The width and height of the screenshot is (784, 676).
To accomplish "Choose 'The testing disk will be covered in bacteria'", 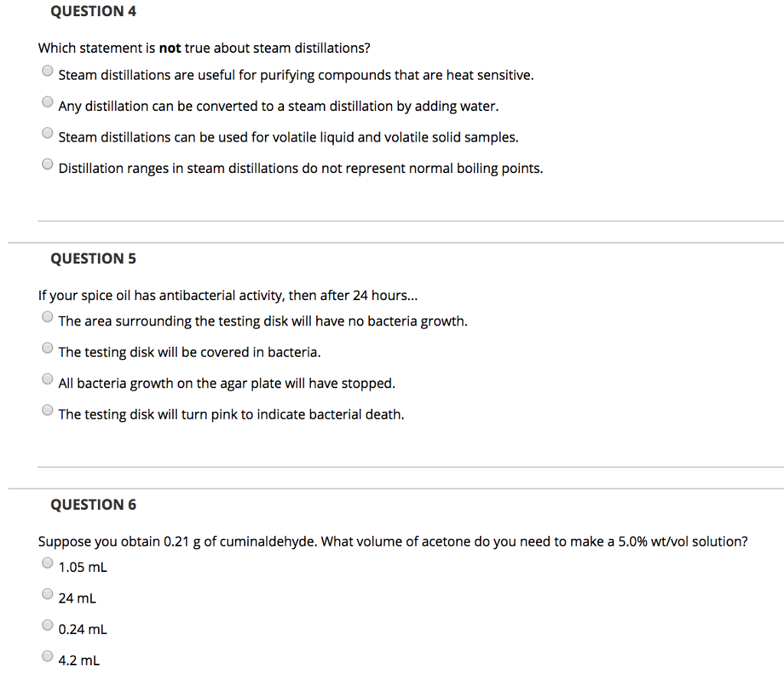I will [x=47, y=348].
